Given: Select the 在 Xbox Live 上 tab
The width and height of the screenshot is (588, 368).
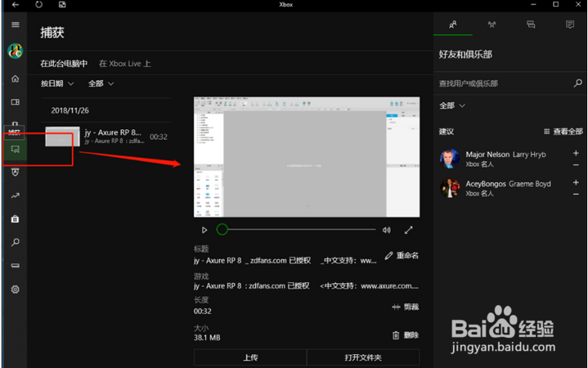Looking at the screenshot, I should 125,64.
